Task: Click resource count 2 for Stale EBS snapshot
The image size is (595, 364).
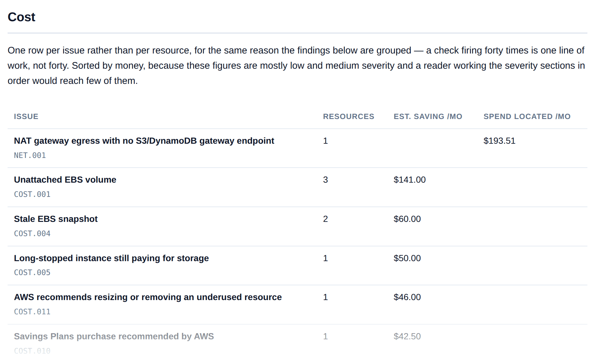Action: 325,219
